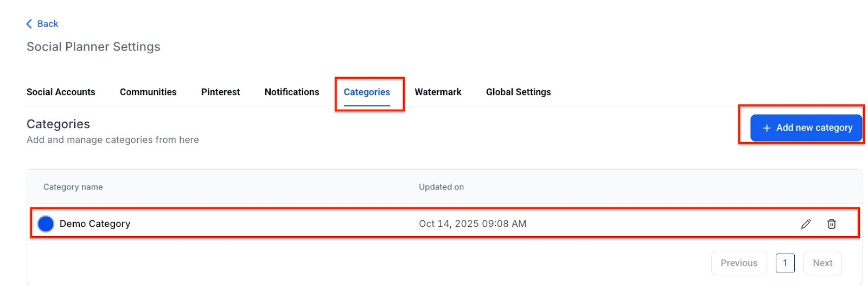Select page 1 in the pagination
Image resolution: width=868 pixels, height=285 pixels.
[785, 263]
